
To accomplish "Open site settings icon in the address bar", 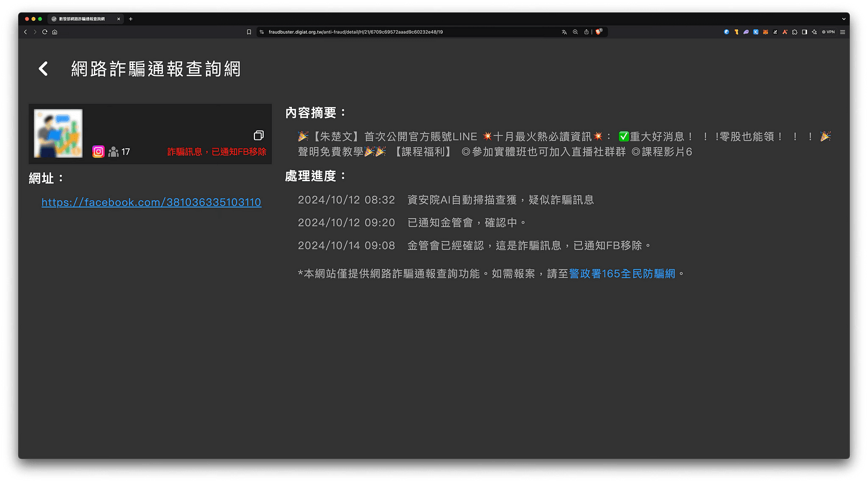I will pos(261,32).
